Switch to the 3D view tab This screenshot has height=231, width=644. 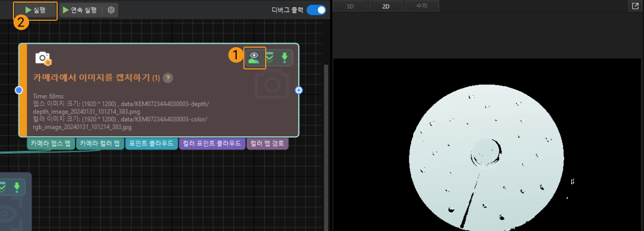[x=350, y=6]
